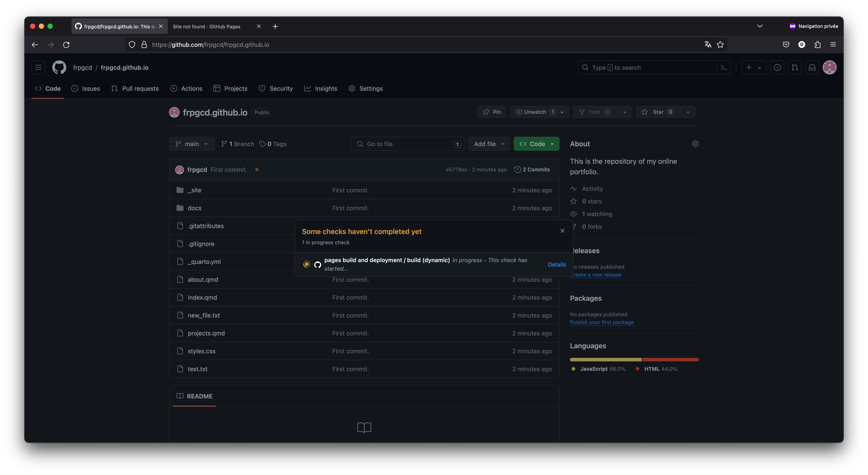
Task: Click the pending status dot next to First commit
Action: pyautogui.click(x=257, y=170)
